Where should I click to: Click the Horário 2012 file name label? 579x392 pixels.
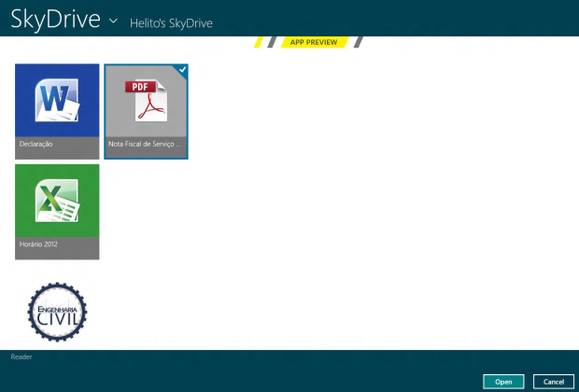(x=38, y=244)
